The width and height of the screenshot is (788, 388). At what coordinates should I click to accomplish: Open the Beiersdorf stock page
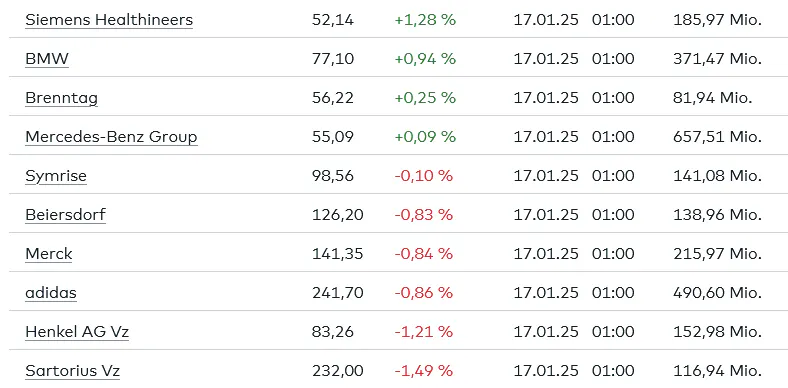(65, 215)
